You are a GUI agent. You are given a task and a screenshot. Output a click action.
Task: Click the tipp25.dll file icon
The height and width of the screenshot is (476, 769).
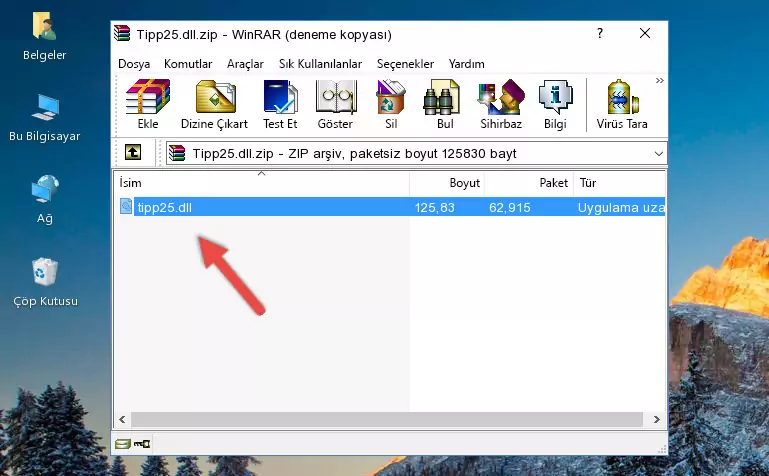126,206
